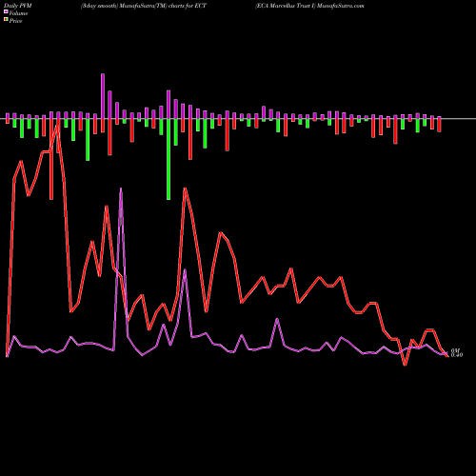Image resolution: width=476 pixels, height=476 pixels.
Task: Click the 0M volume axis label
Action: [455, 350]
